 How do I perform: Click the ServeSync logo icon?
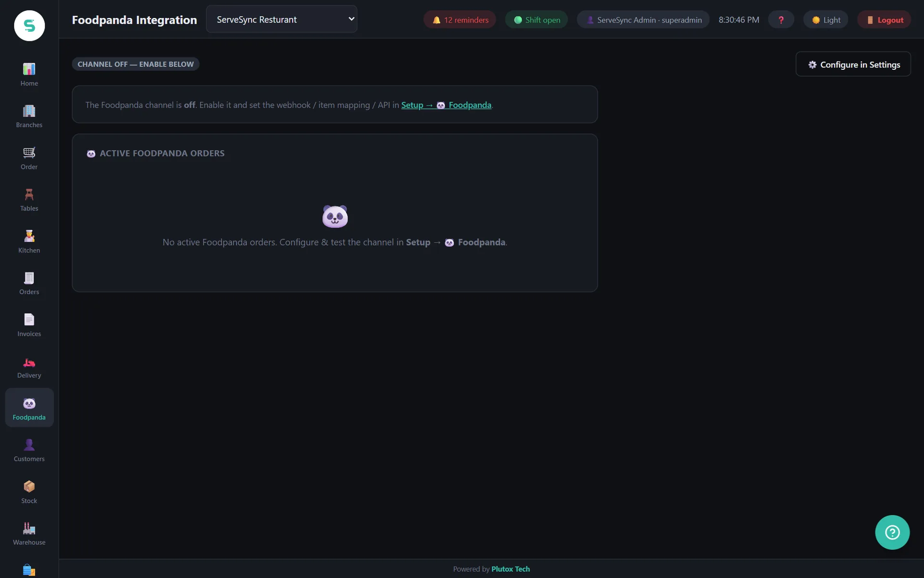pyautogui.click(x=29, y=26)
